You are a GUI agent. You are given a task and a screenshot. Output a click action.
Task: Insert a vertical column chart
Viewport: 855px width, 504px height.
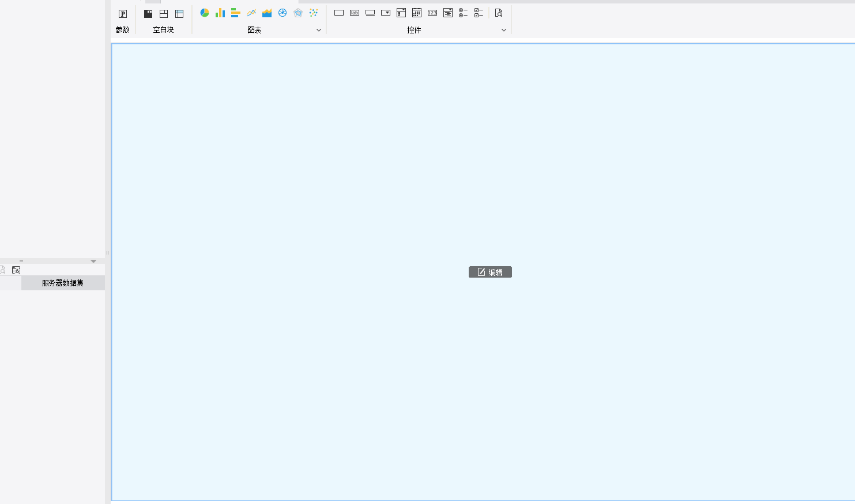220,13
